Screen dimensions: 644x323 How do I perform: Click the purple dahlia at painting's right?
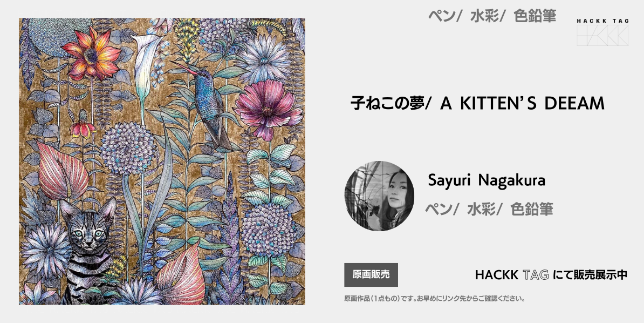[x=268, y=229]
